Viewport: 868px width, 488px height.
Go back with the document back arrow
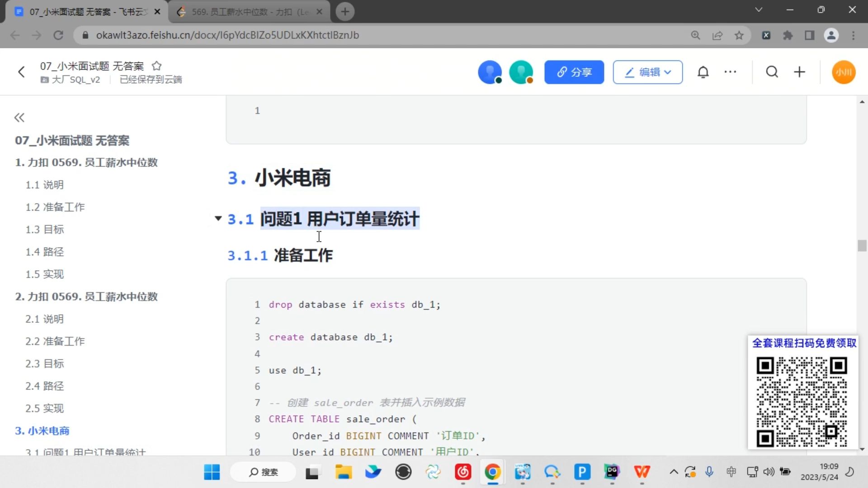(x=21, y=72)
